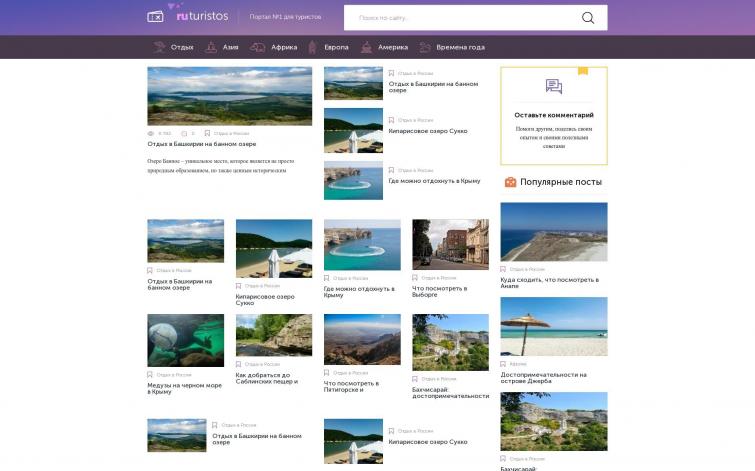Open bottom row link Отдых в Башкирии на банном озере
Screen dimensions: 755x471
point(257,439)
